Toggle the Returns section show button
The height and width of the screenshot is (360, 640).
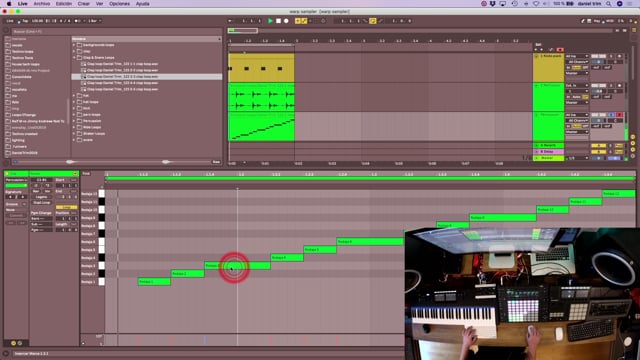633,143
